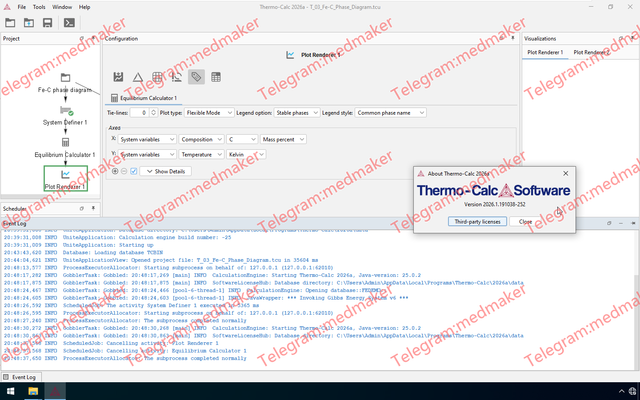
Task: Click Close in the About dialog
Action: [525, 222]
